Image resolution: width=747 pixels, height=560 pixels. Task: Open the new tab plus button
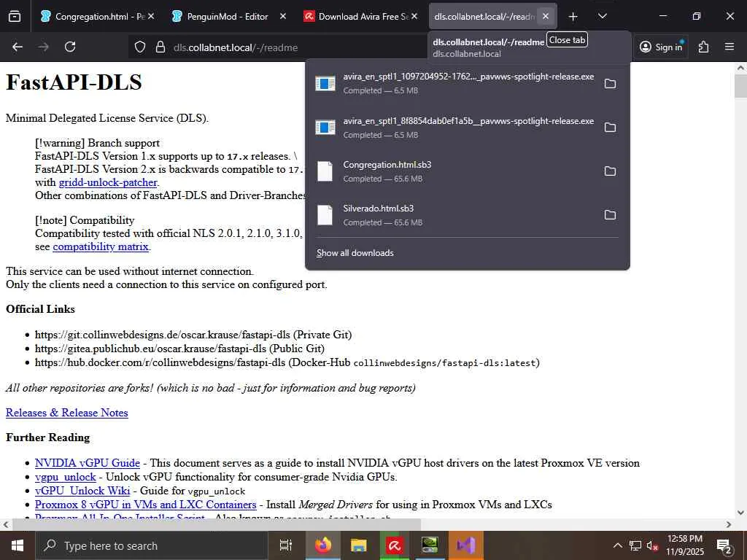click(x=573, y=17)
